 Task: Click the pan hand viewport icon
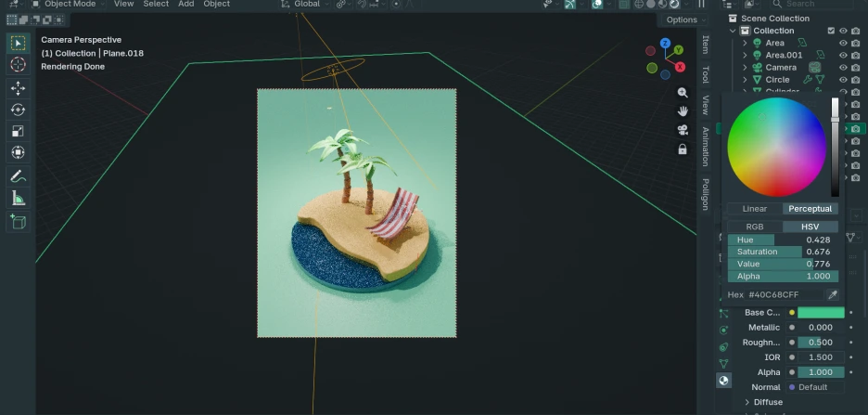683,111
